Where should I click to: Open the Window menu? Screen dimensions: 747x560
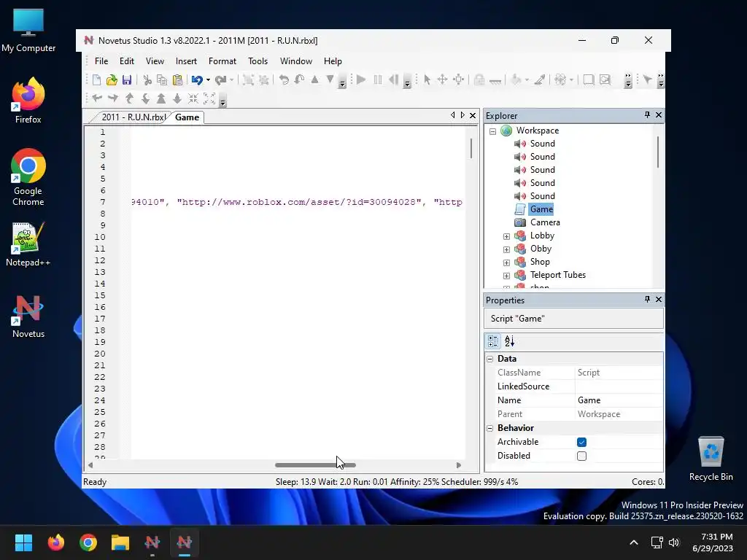tap(296, 61)
